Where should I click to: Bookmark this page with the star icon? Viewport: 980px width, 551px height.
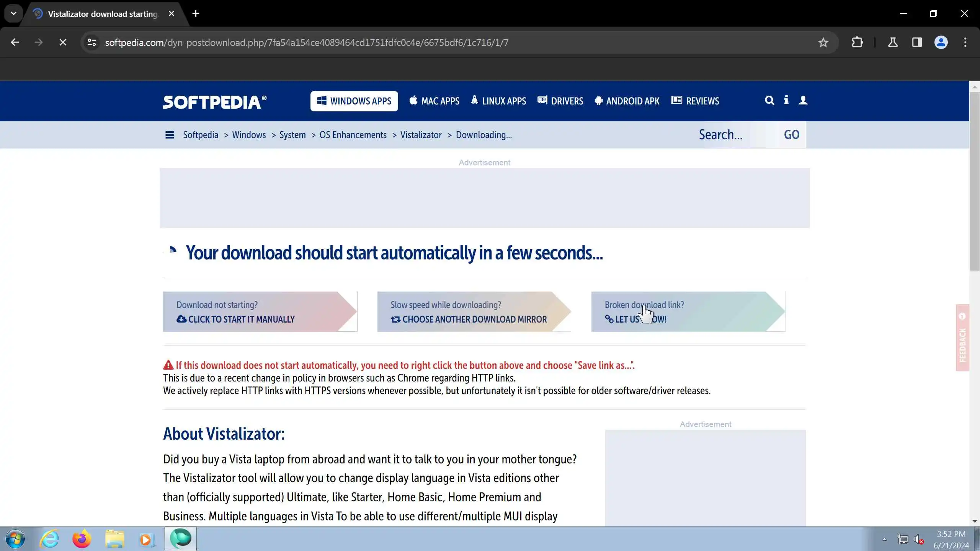(823, 42)
